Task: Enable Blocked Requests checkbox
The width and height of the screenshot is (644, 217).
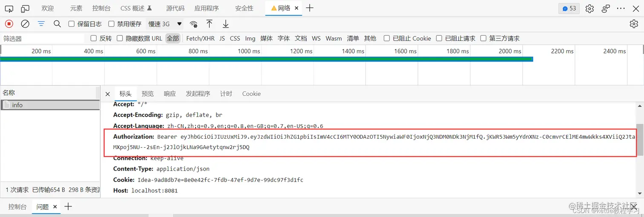Action: [x=439, y=38]
